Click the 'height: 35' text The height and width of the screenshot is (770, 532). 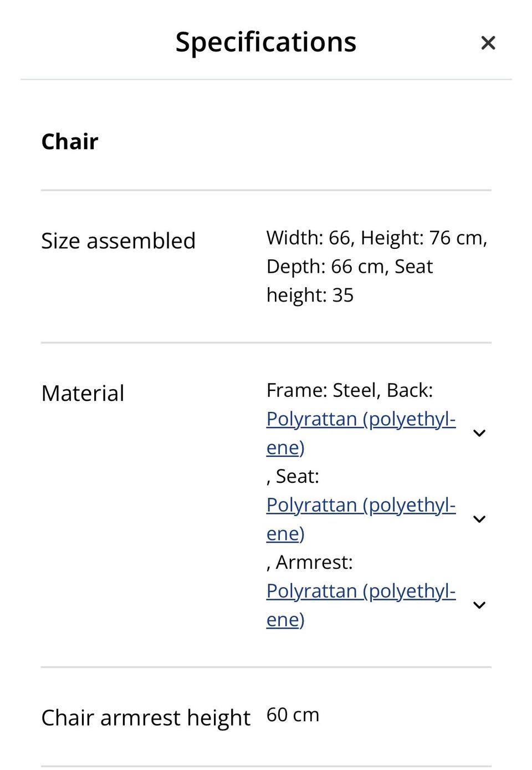[310, 295]
